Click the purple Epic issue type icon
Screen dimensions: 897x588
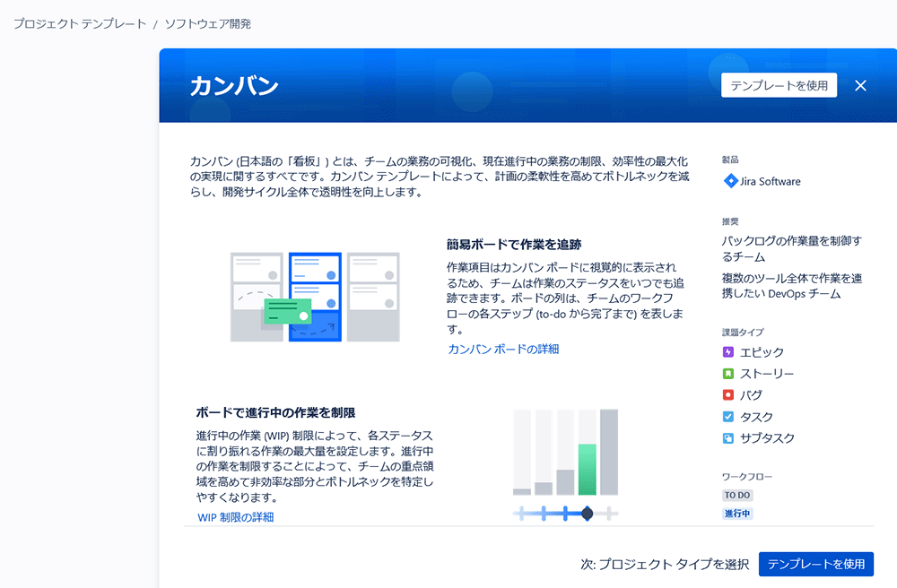pyautogui.click(x=728, y=352)
